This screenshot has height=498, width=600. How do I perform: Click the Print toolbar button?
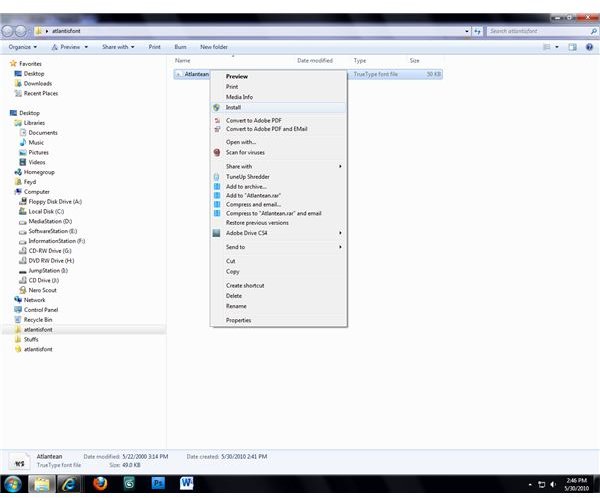(155, 47)
